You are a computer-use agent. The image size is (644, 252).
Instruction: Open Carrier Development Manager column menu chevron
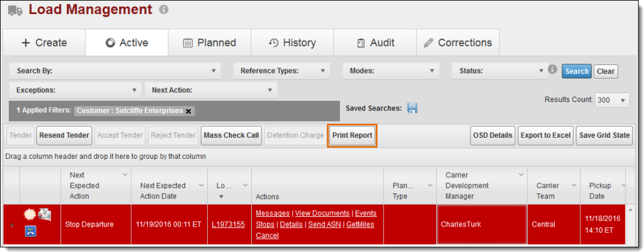[521, 175]
